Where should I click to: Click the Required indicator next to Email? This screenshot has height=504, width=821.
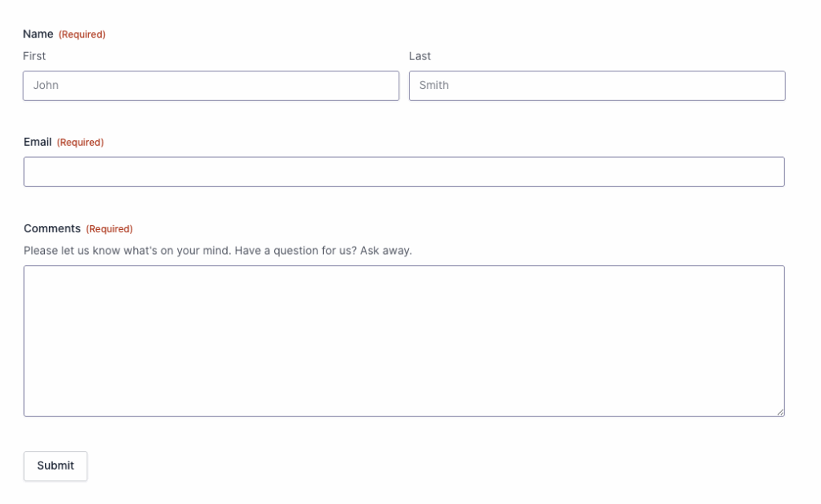pos(80,142)
